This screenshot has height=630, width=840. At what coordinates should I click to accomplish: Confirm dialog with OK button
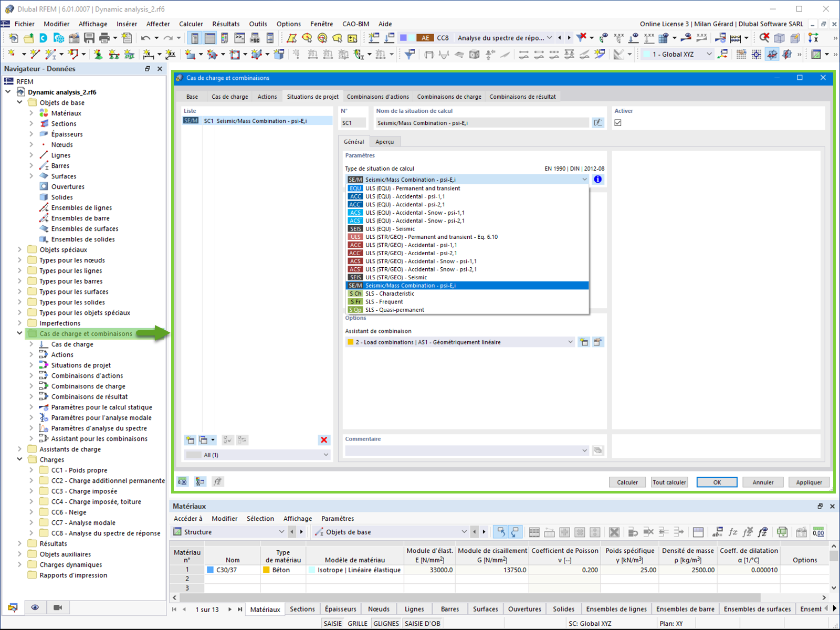pyautogui.click(x=717, y=482)
